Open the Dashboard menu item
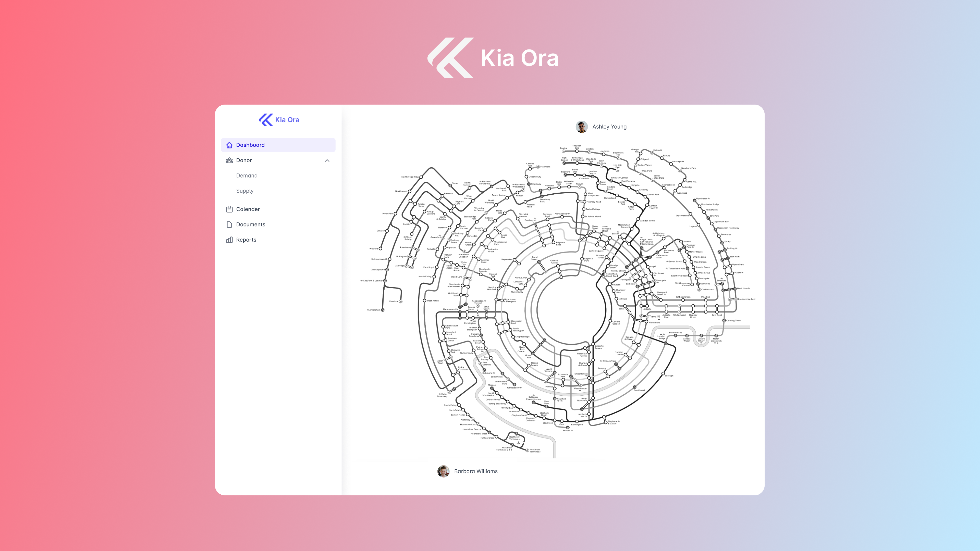This screenshot has width=980, height=551. click(250, 145)
